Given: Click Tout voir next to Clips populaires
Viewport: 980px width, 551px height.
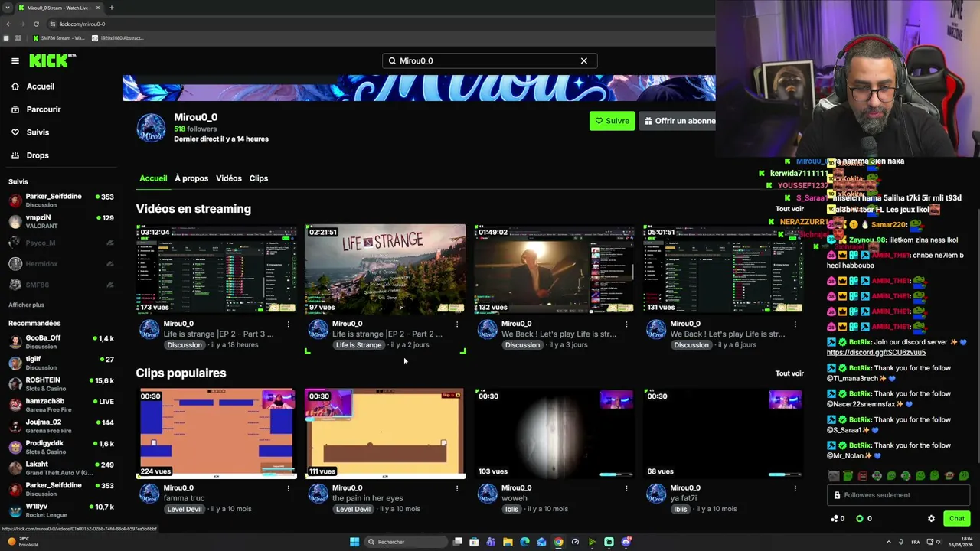Looking at the screenshot, I should [x=789, y=373].
